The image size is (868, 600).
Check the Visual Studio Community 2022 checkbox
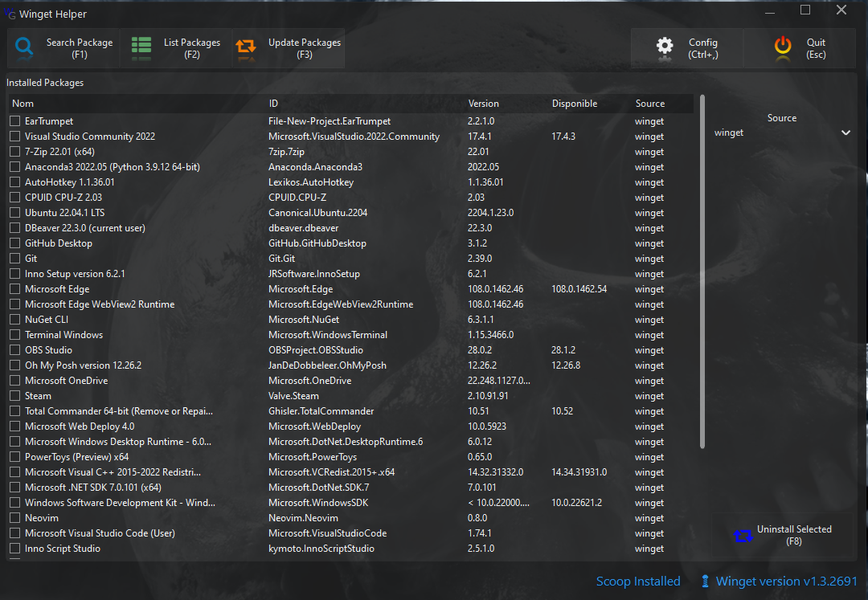click(15, 136)
